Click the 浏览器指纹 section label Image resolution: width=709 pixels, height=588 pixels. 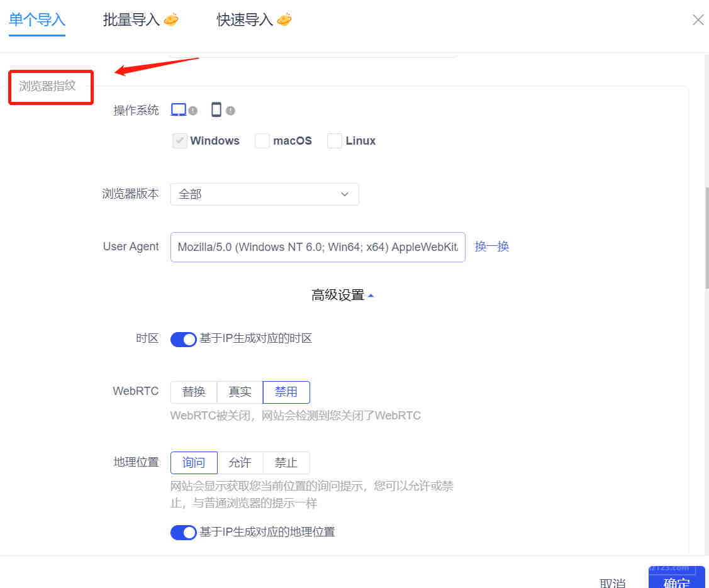tap(47, 86)
